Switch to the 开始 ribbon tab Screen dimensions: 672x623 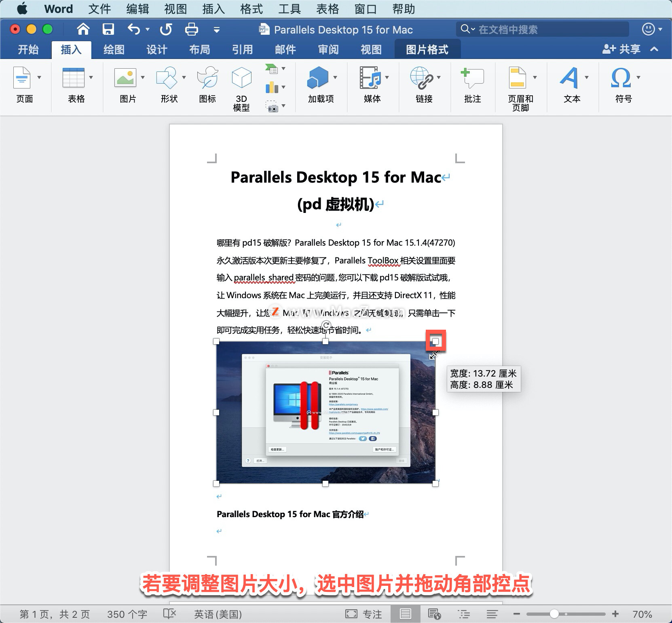pos(28,50)
